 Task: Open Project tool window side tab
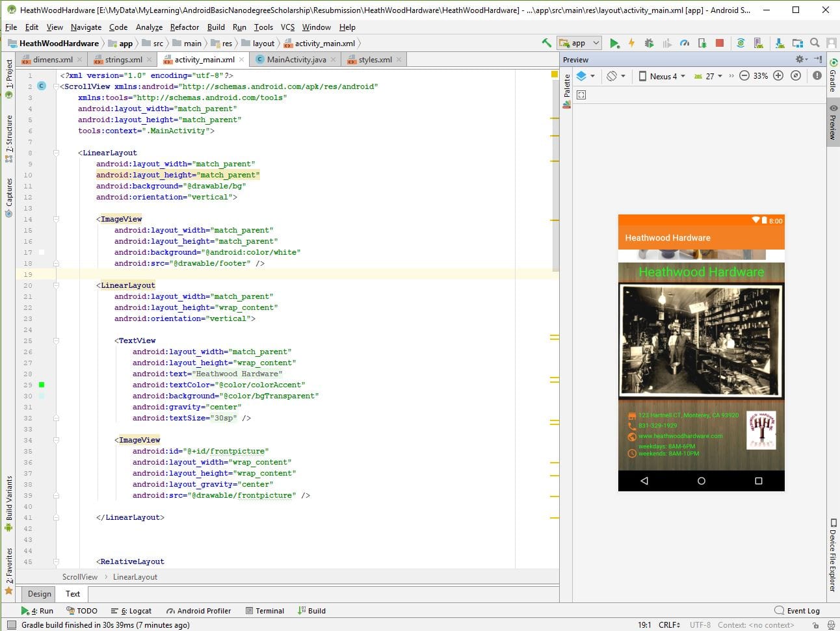pyautogui.click(x=8, y=79)
